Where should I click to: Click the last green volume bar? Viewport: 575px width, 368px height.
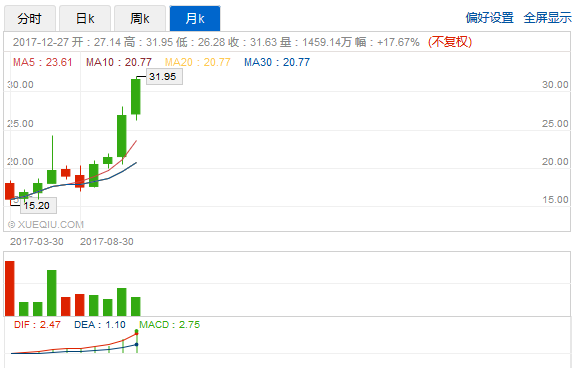[x=136, y=306]
